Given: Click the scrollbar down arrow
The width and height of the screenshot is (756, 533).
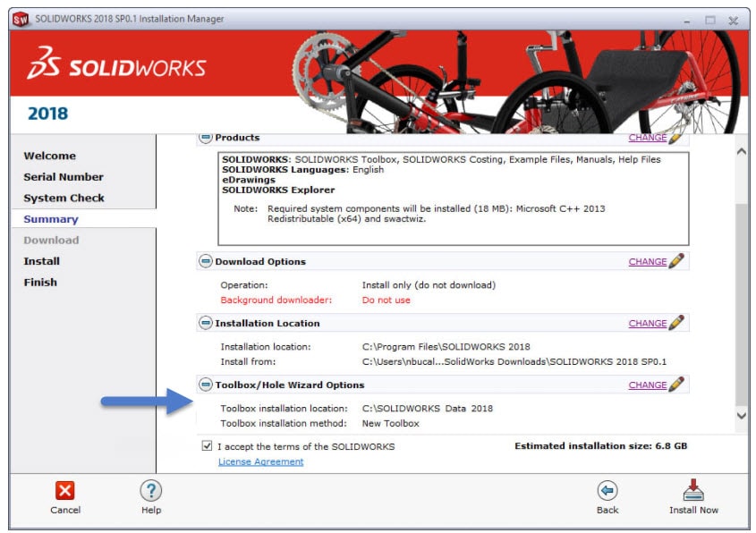Looking at the screenshot, I should (x=741, y=416).
